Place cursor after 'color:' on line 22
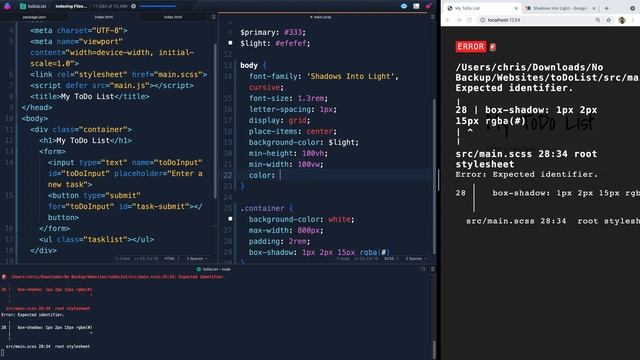640x360 pixels. coord(280,175)
